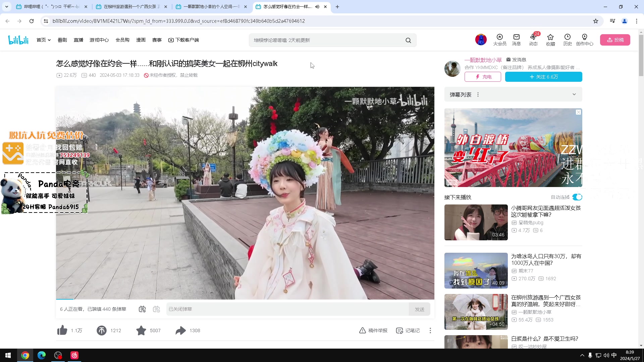Open the 动态 (dynamics) feed with 24 badge
The height and width of the screenshot is (362, 644).
click(533, 40)
